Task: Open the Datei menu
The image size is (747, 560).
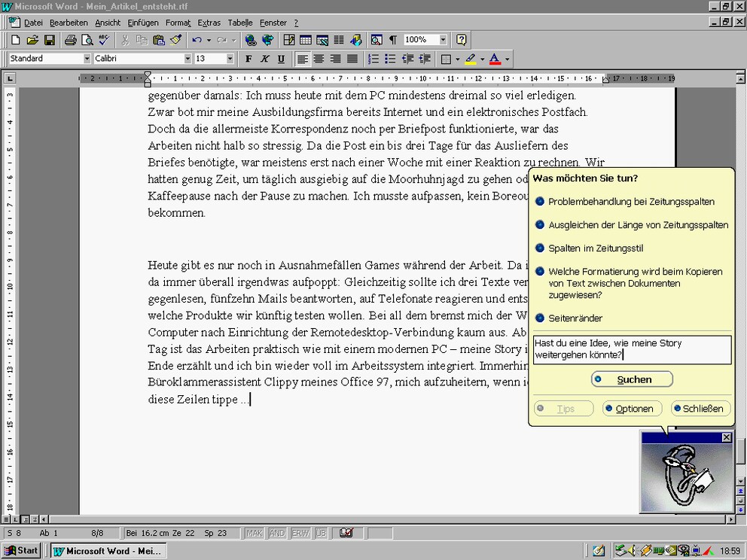Action: [x=33, y=23]
